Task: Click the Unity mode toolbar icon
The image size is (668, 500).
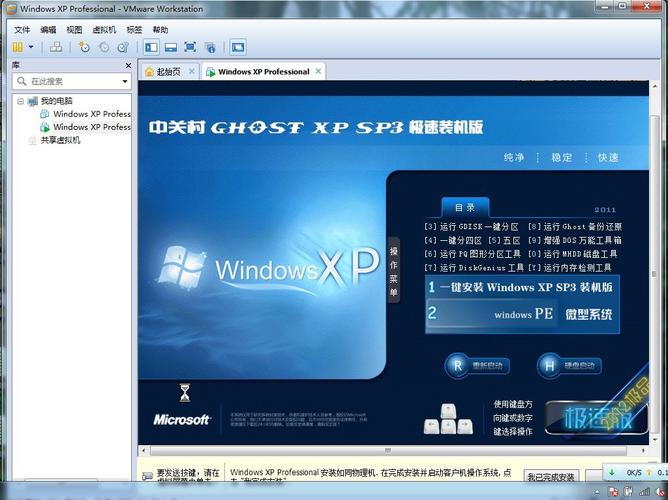Action: [210, 47]
